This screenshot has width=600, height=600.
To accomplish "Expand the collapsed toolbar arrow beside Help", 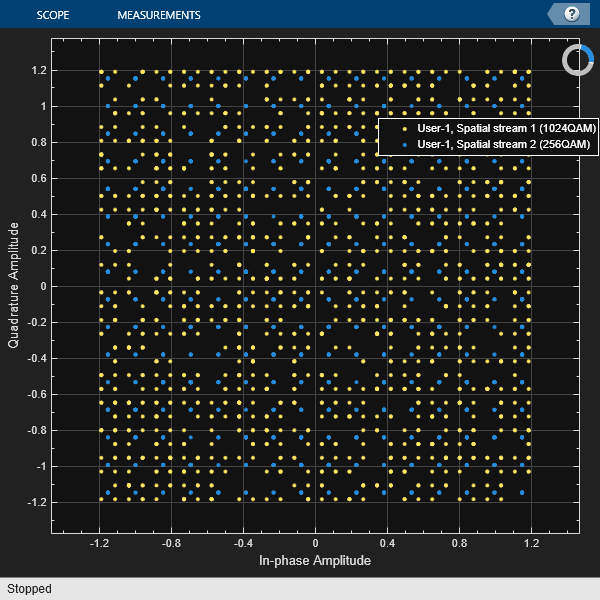I will pyautogui.click(x=553, y=14).
